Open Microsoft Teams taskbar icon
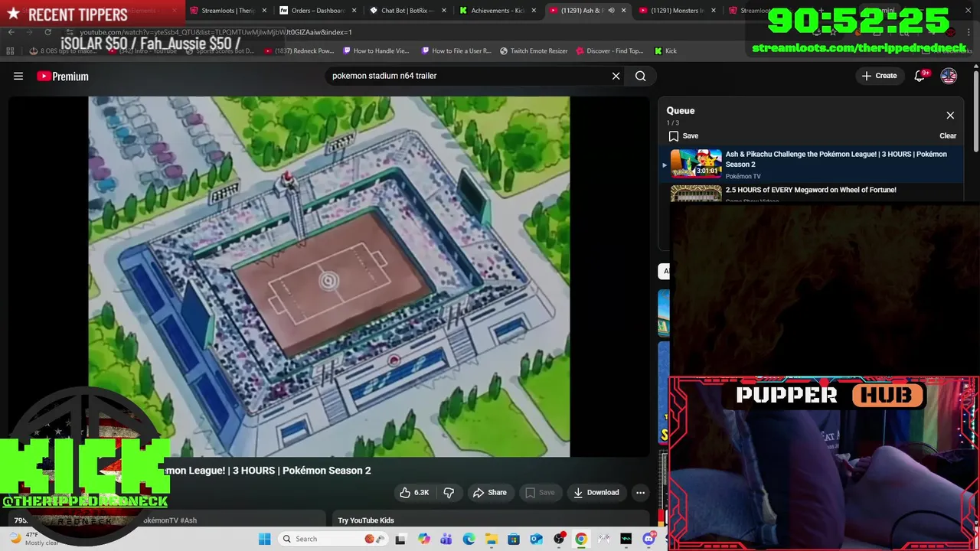 pos(446,539)
